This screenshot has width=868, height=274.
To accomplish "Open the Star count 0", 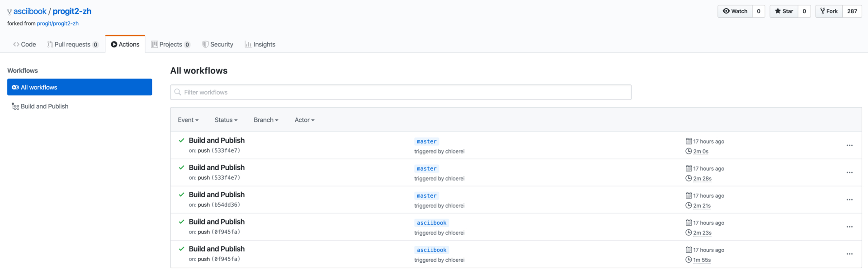I will [x=804, y=11].
